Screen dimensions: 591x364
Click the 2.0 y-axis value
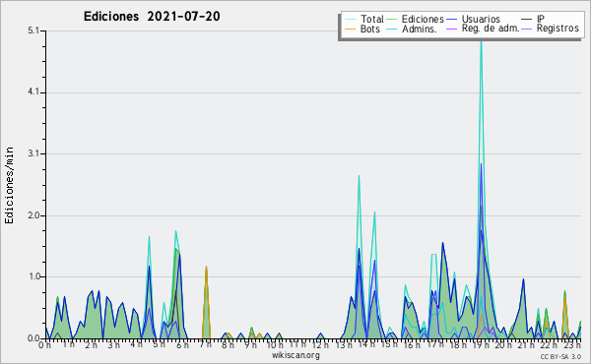click(x=33, y=215)
